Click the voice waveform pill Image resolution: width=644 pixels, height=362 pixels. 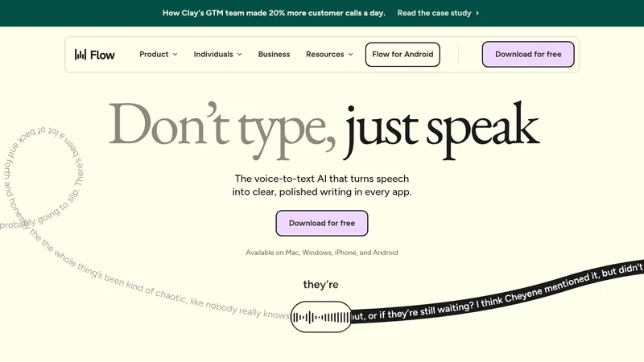pos(321,317)
